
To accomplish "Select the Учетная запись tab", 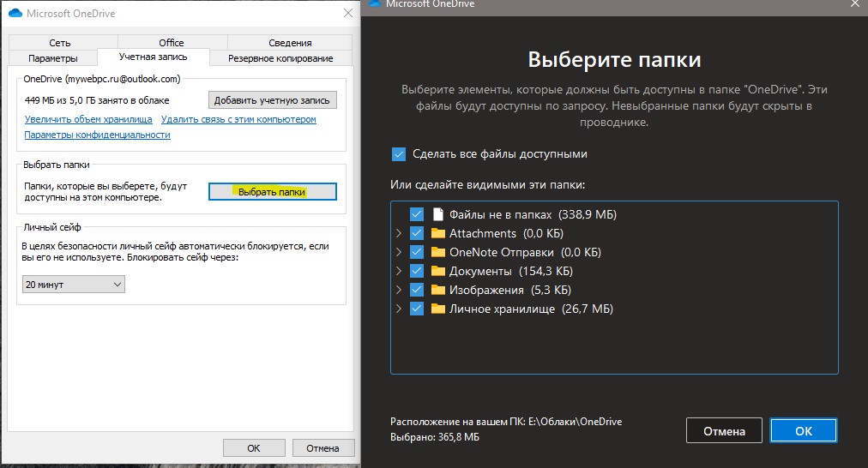I will tap(154, 57).
